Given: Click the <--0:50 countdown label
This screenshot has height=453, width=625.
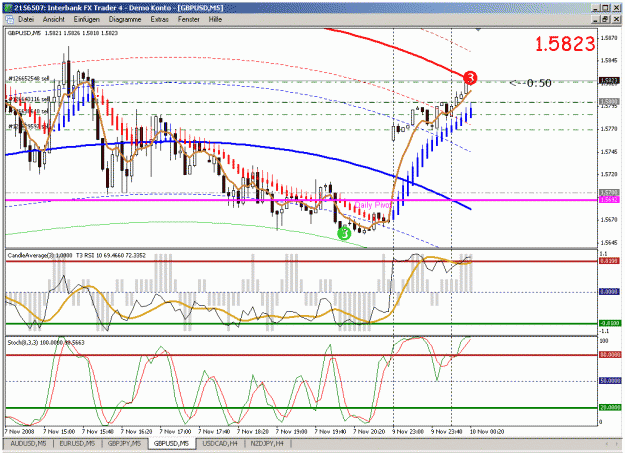Looking at the screenshot, I should coord(531,83).
